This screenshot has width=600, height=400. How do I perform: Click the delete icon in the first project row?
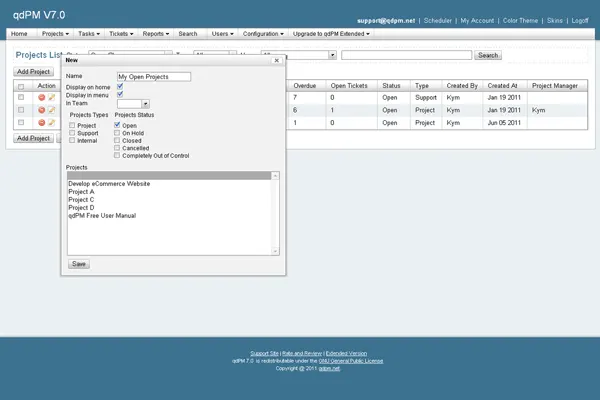[x=41, y=97]
